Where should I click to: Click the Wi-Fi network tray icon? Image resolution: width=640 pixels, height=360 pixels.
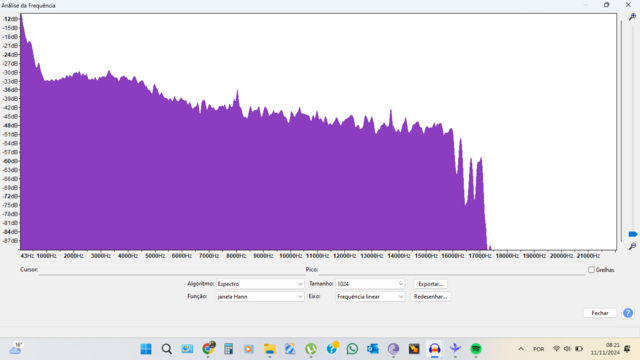[556, 349]
